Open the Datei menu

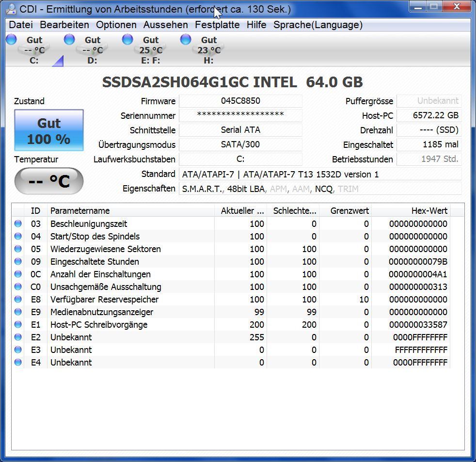[x=21, y=25]
